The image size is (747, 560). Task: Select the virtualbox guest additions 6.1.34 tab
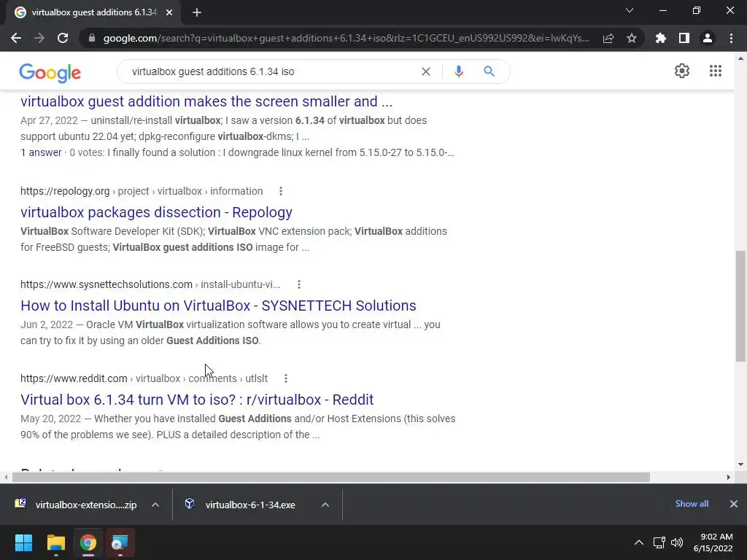click(93, 12)
